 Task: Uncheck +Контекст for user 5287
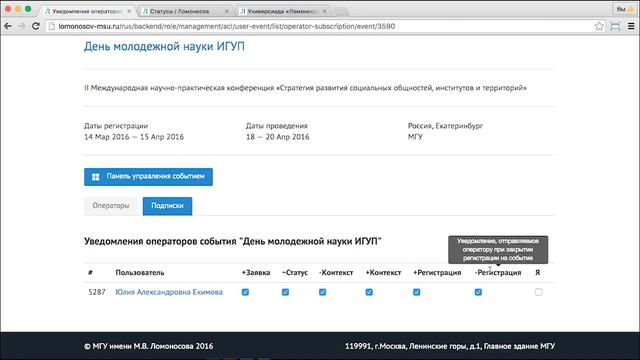(x=369, y=292)
